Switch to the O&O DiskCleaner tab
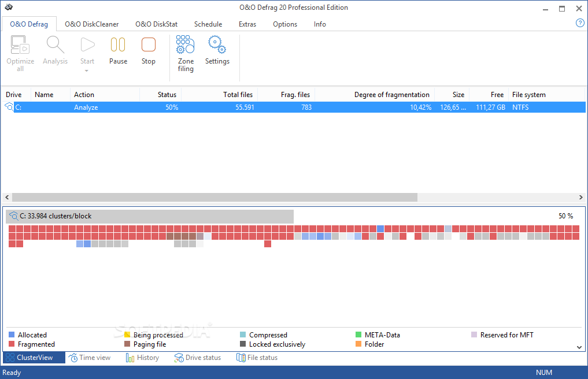This screenshot has width=588, height=379. (x=91, y=24)
